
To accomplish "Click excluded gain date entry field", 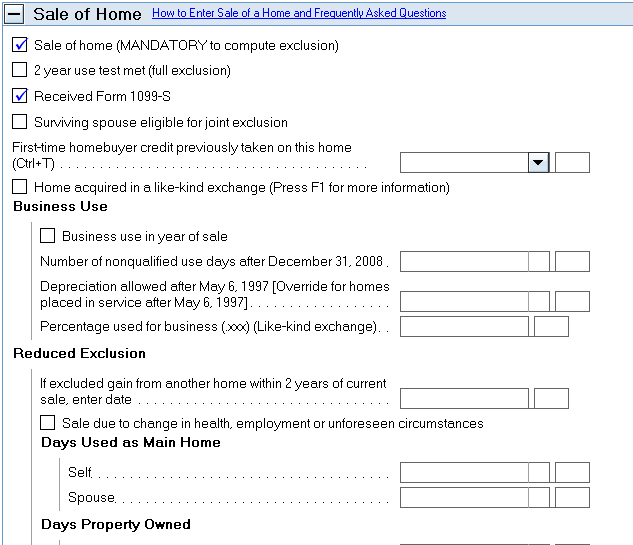I will 464,398.
